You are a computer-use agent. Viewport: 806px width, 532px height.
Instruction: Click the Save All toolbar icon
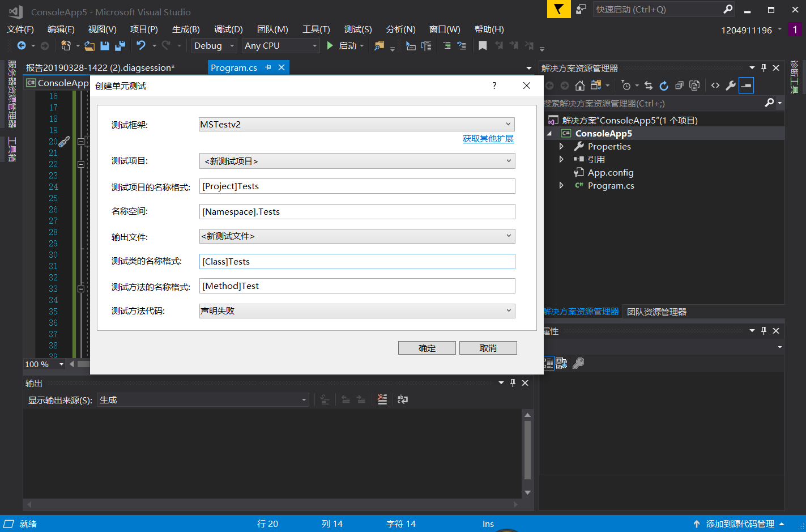click(x=120, y=46)
